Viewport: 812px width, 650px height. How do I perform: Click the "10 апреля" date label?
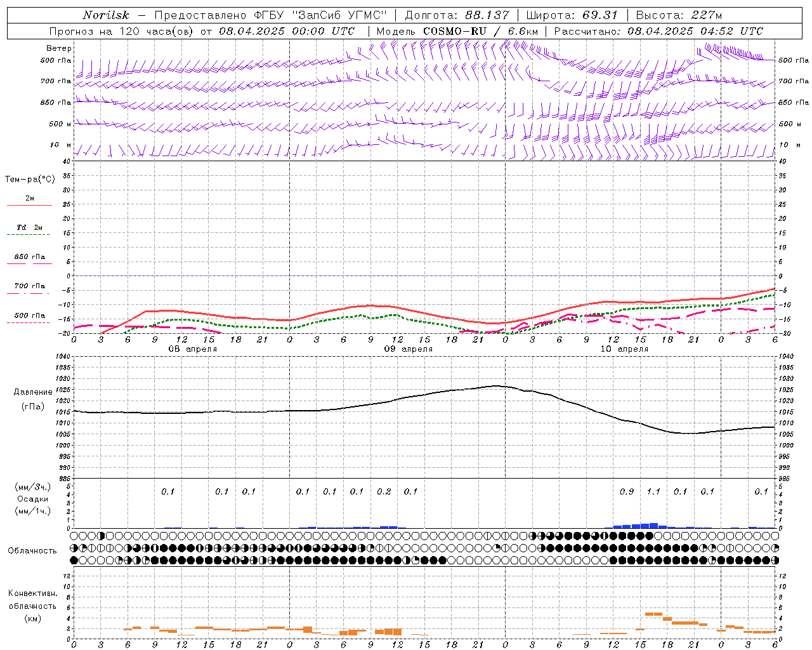[624, 349]
